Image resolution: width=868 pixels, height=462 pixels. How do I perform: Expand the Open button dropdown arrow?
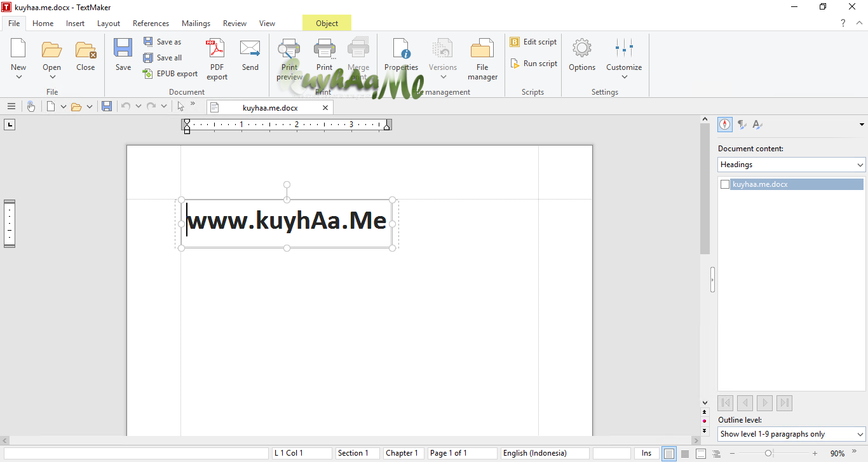51,77
